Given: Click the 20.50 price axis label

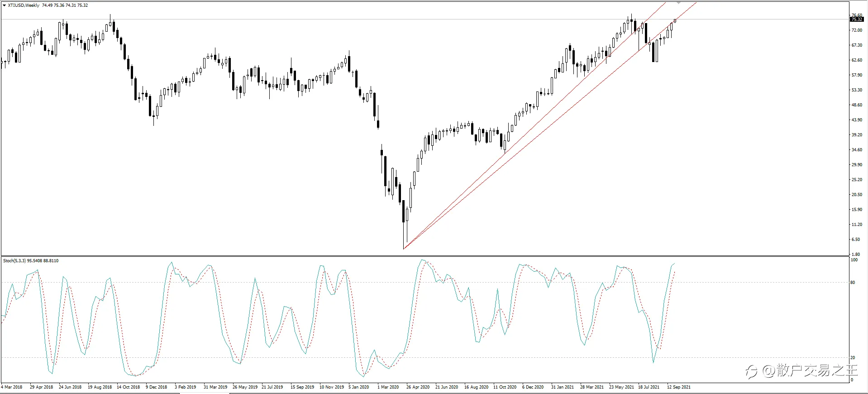Looking at the screenshot, I should click(x=857, y=195).
